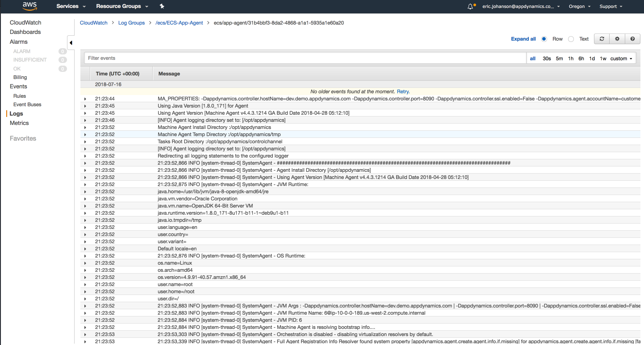Viewport: 644px width, 345px height.
Task: Click the 'os.arch=amd64' message text
Action: click(x=175, y=270)
